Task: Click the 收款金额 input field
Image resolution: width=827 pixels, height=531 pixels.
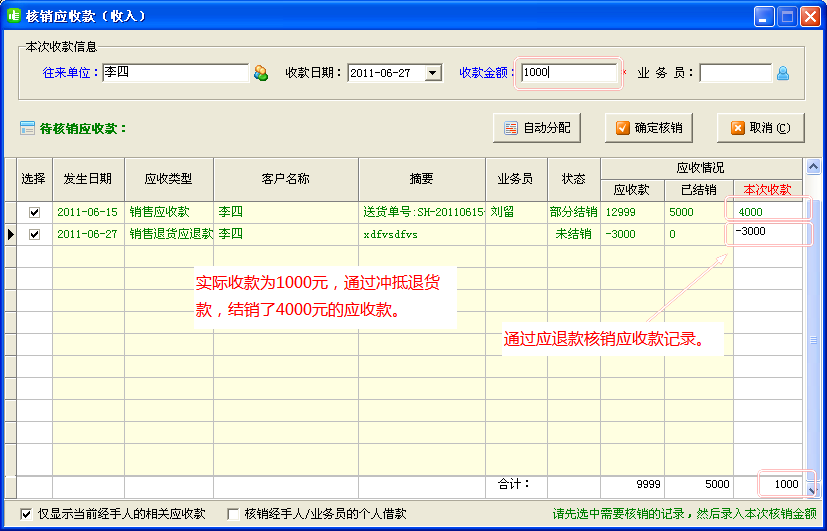Action: coord(568,73)
